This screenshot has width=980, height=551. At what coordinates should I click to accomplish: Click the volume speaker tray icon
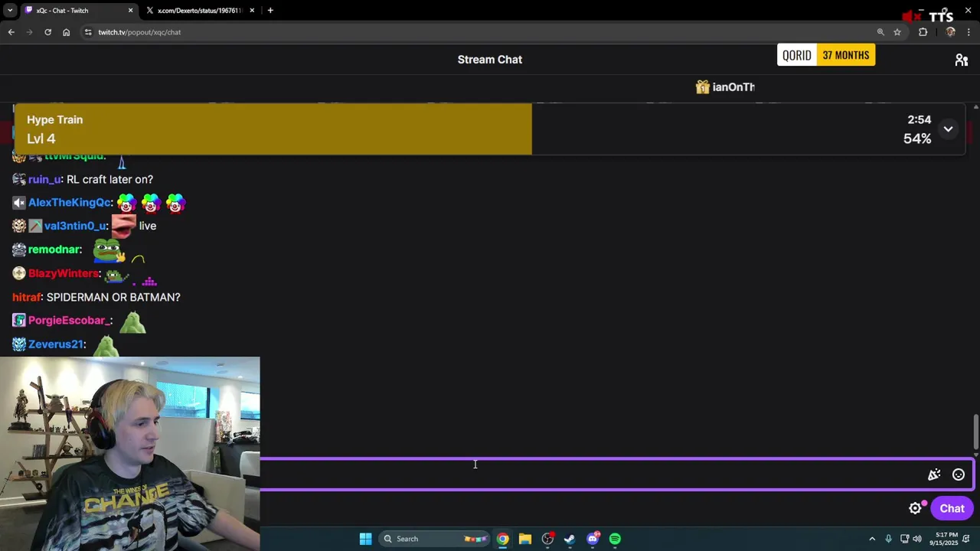point(917,539)
